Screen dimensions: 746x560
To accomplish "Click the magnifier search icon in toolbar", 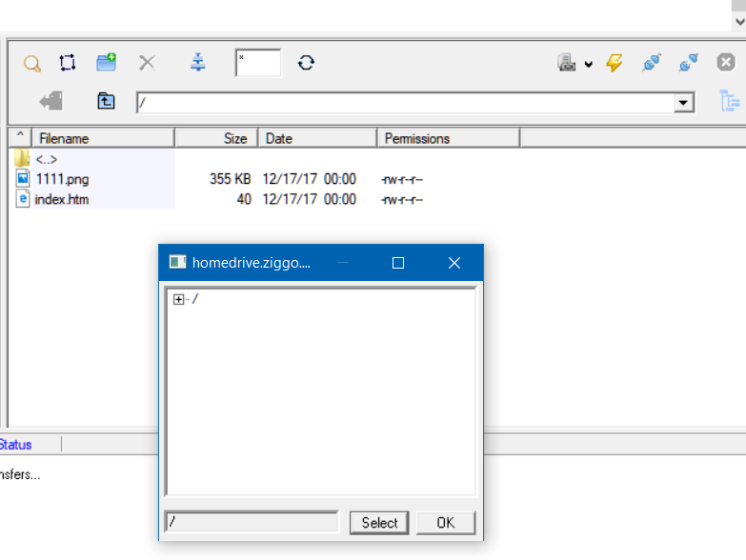I will point(32,64).
